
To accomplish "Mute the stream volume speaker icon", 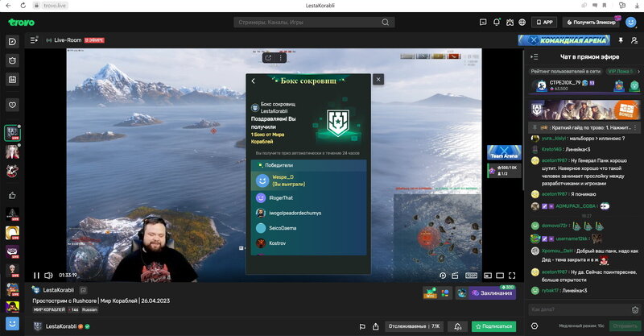I will point(49,276).
